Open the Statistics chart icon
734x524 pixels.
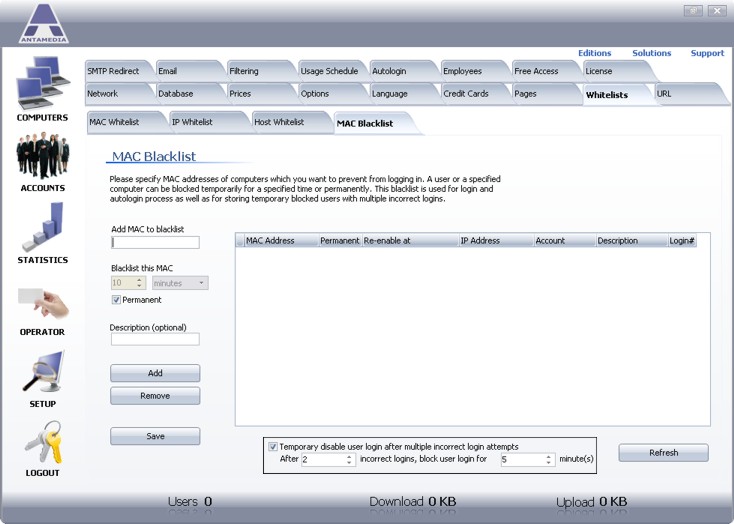click(x=43, y=227)
